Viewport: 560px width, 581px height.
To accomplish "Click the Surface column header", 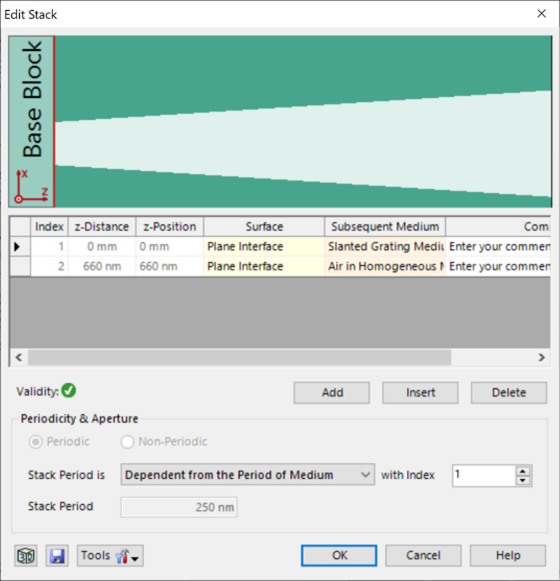I will point(264,226).
